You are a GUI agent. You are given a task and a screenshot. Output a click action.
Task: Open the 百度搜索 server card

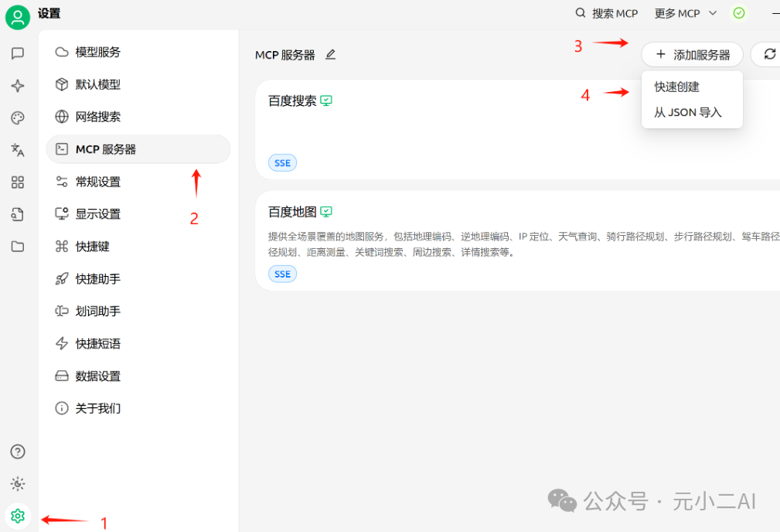point(517,129)
